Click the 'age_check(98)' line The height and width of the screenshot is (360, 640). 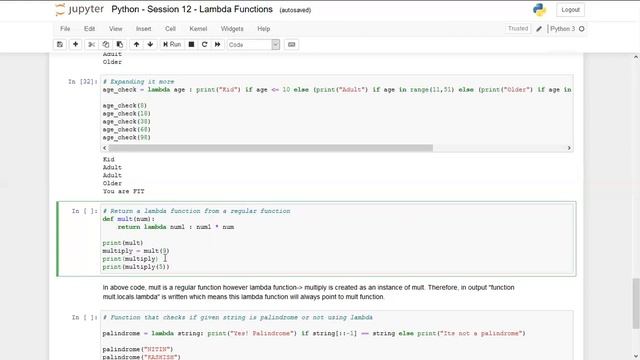127,138
